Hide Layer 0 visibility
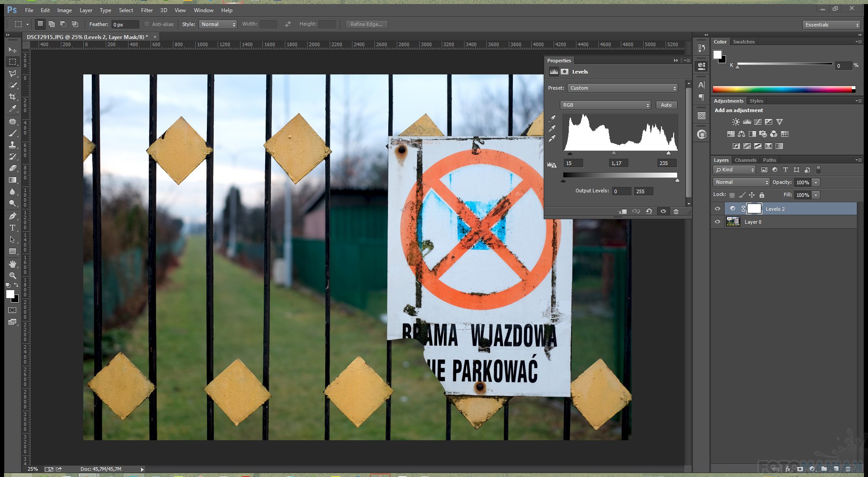The height and width of the screenshot is (477, 868). (718, 221)
